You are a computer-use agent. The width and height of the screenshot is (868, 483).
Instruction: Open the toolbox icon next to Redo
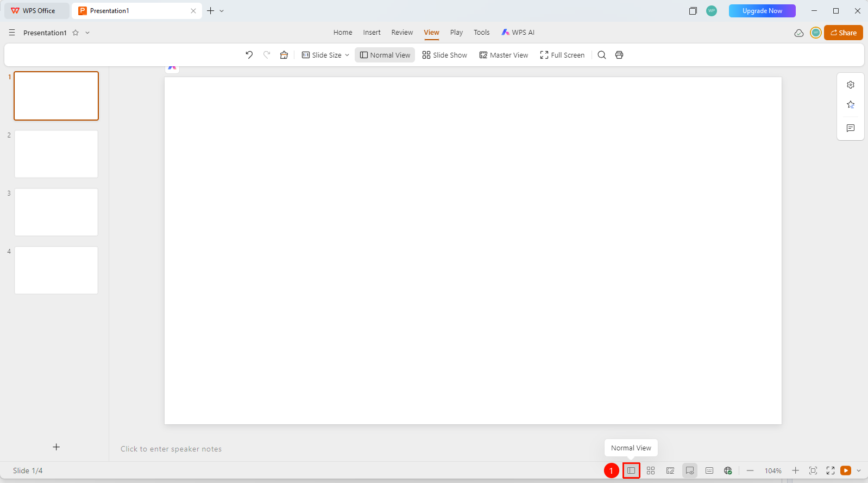[x=284, y=55]
